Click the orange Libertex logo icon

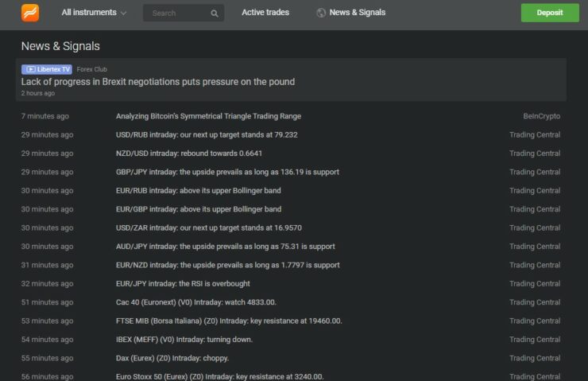click(30, 13)
